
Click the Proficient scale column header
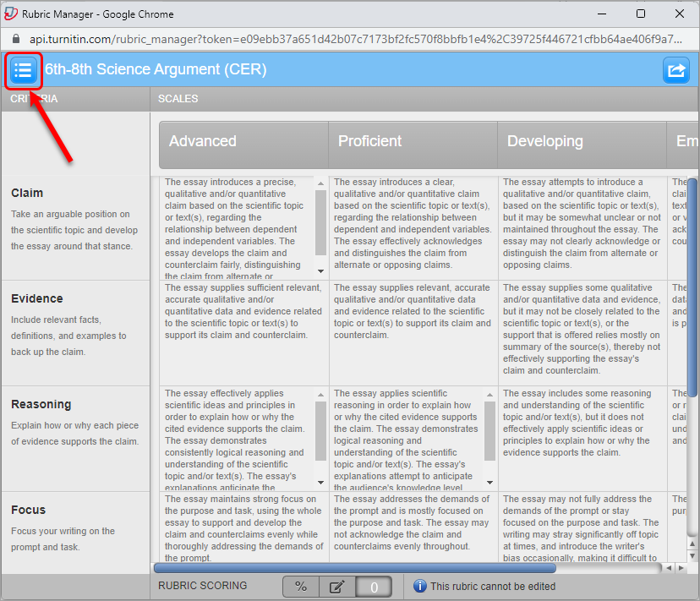412,145
